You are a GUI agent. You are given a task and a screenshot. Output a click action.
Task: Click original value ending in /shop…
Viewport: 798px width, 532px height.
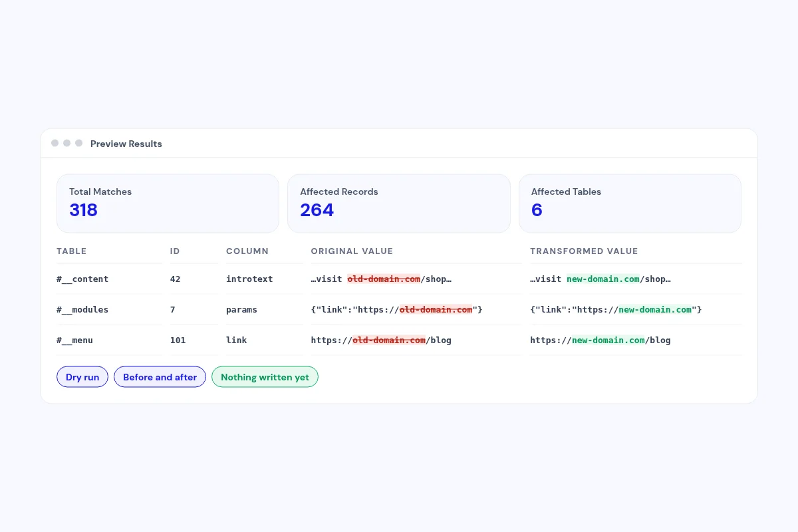click(x=381, y=279)
